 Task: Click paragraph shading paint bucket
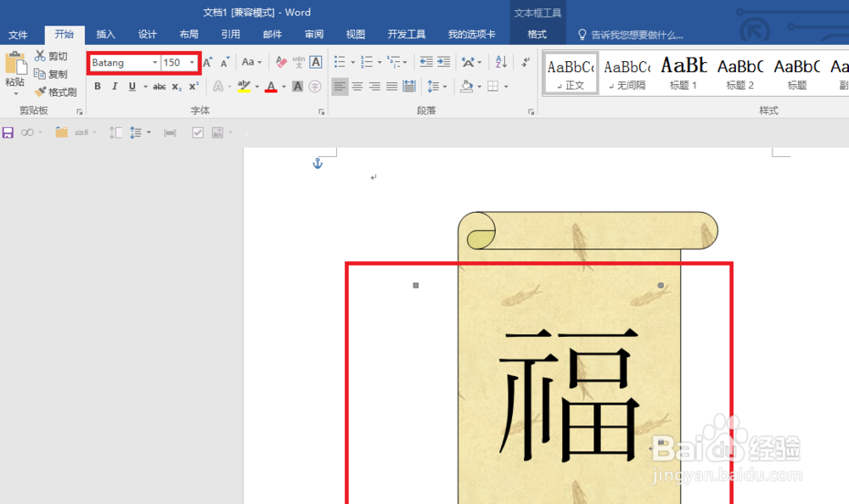coord(466,87)
